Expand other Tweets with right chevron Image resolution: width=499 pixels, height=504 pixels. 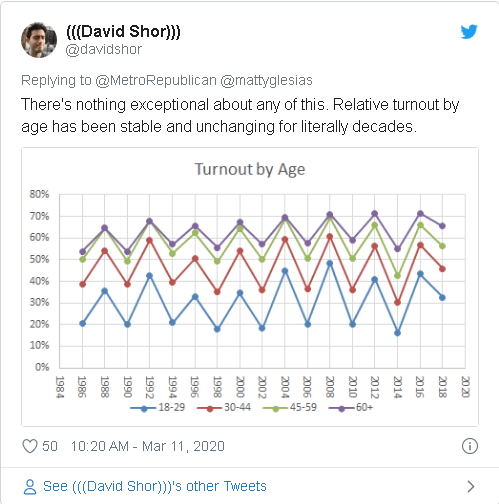[471, 487]
